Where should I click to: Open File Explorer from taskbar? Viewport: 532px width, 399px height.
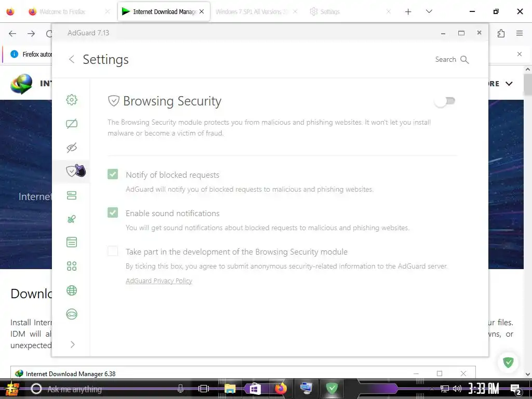tap(230, 389)
